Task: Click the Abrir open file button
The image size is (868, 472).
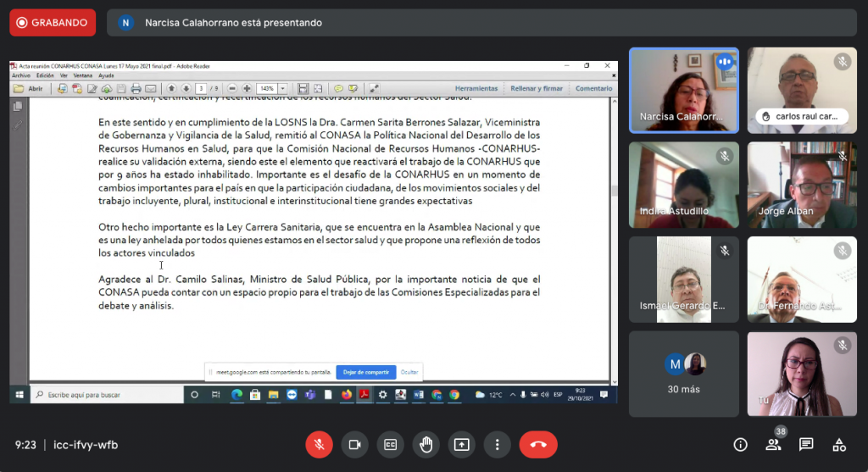Action: pyautogui.click(x=29, y=88)
